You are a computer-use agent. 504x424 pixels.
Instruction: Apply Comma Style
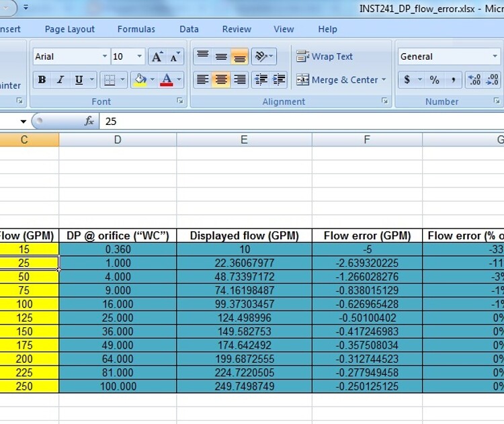tap(453, 80)
